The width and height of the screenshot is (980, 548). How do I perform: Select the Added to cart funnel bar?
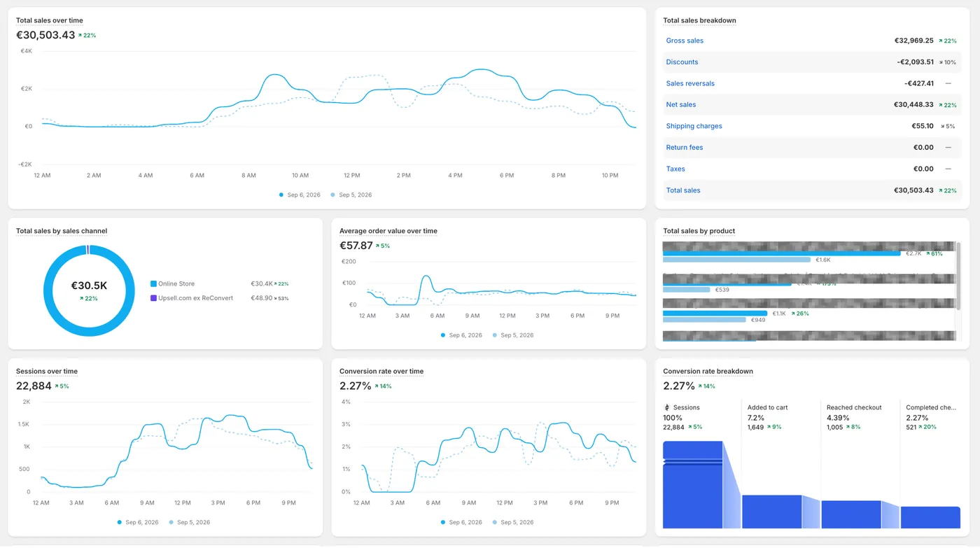tap(771, 512)
